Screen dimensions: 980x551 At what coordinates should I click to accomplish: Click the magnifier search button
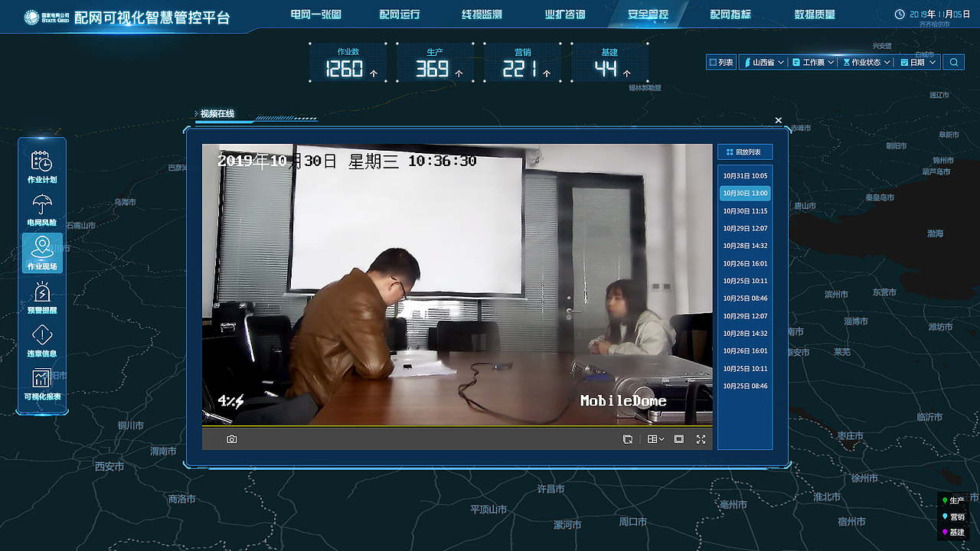(x=953, y=63)
